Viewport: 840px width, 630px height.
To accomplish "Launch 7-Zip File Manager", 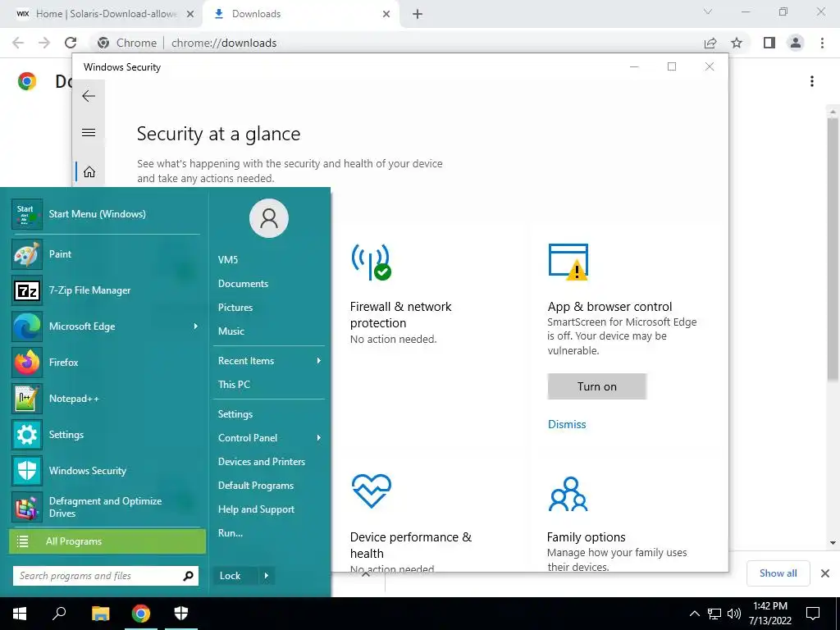I will [x=106, y=290].
